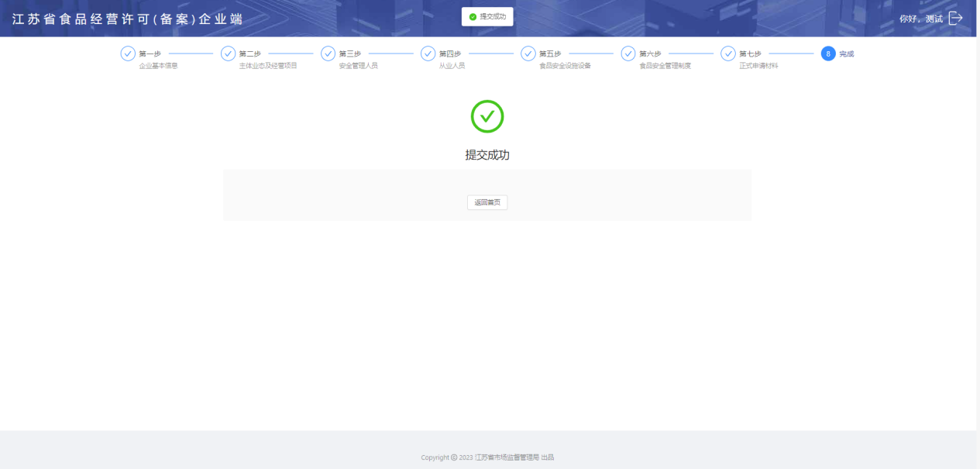The height and width of the screenshot is (469, 980).
Task: Click the 江苏省食品经营许可(备案)企业端 header title
Action: click(x=128, y=19)
